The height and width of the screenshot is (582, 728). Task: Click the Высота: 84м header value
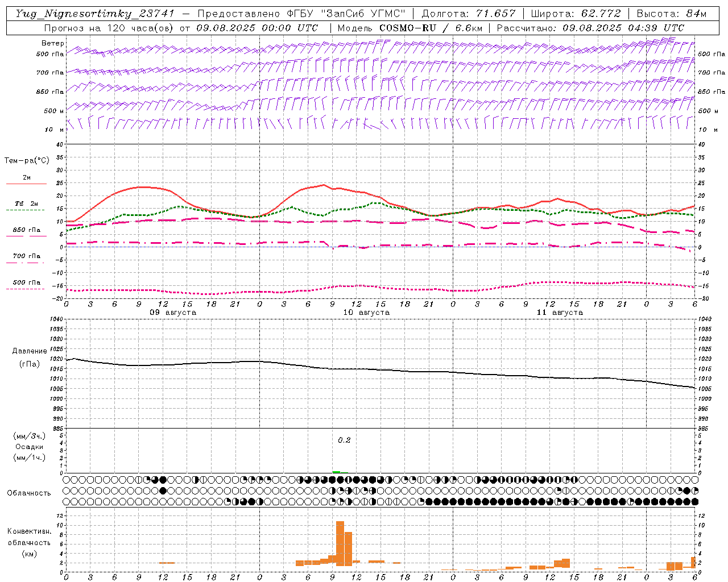click(671, 14)
